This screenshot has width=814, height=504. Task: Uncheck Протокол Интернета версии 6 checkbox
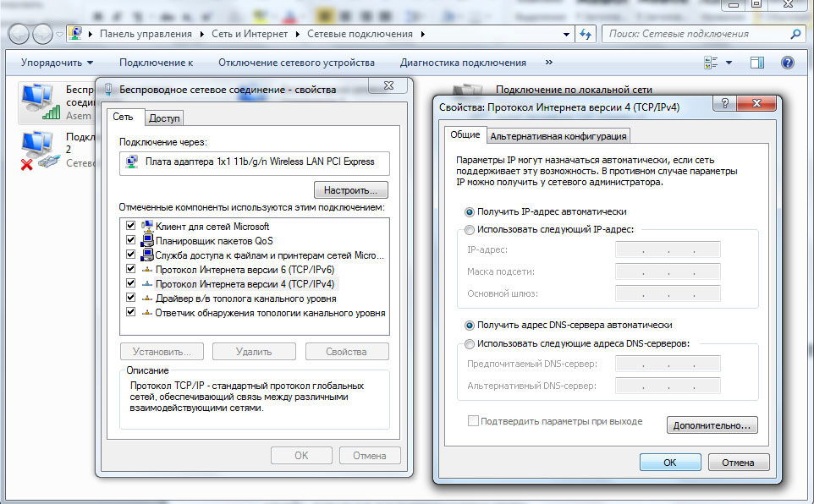pyautogui.click(x=130, y=269)
